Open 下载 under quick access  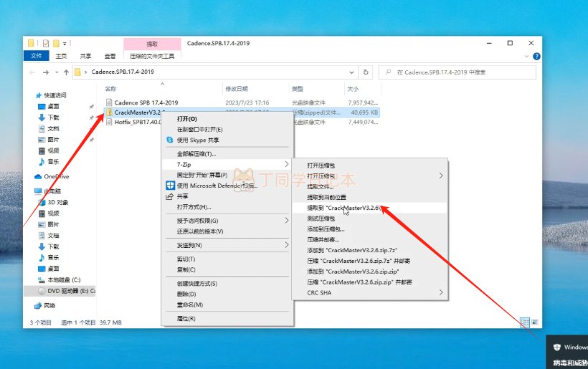click(53, 118)
